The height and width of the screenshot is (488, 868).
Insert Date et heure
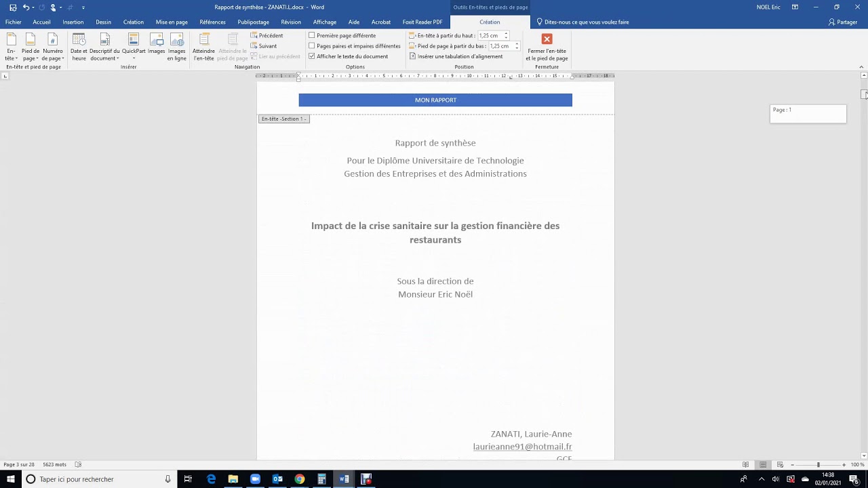(79, 47)
